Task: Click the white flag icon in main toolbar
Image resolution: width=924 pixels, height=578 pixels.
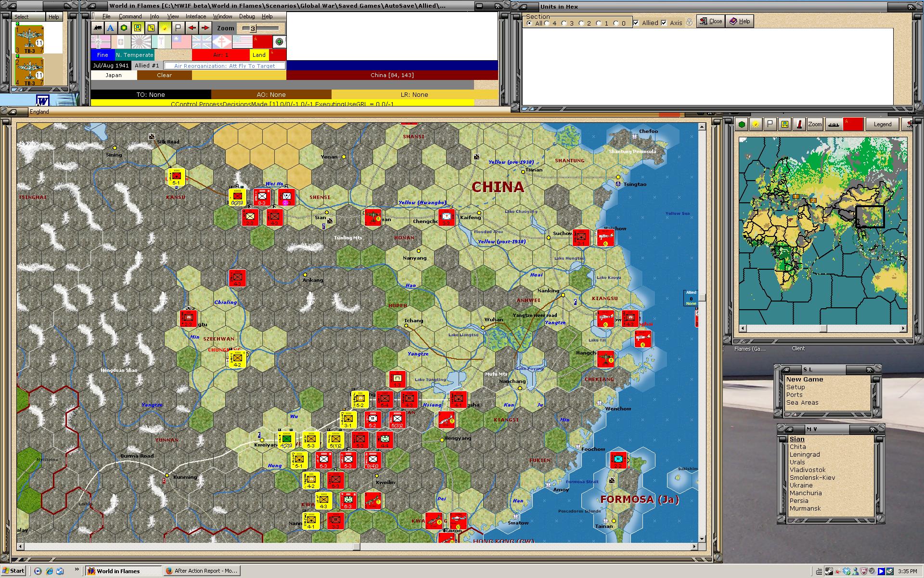Action: [178, 28]
